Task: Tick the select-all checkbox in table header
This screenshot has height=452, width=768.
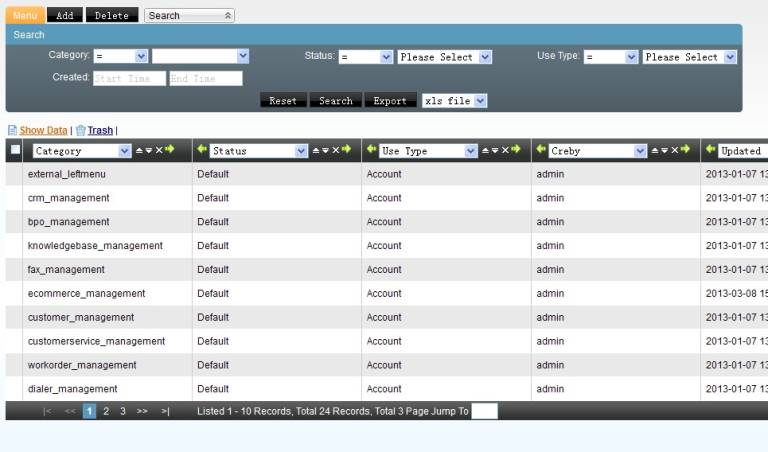Action: [15, 150]
